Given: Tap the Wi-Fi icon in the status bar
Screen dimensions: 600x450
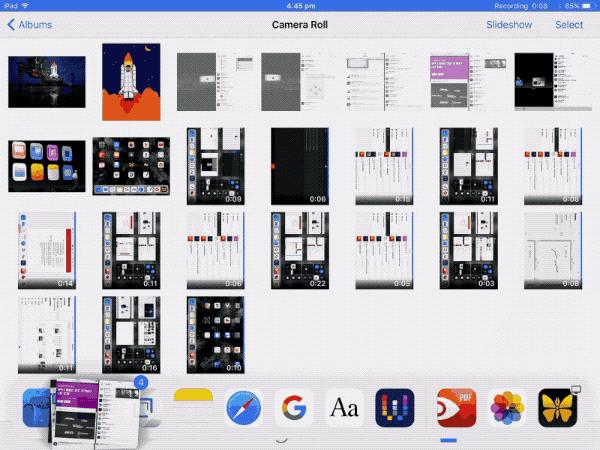Looking at the screenshot, I should tap(25, 6).
